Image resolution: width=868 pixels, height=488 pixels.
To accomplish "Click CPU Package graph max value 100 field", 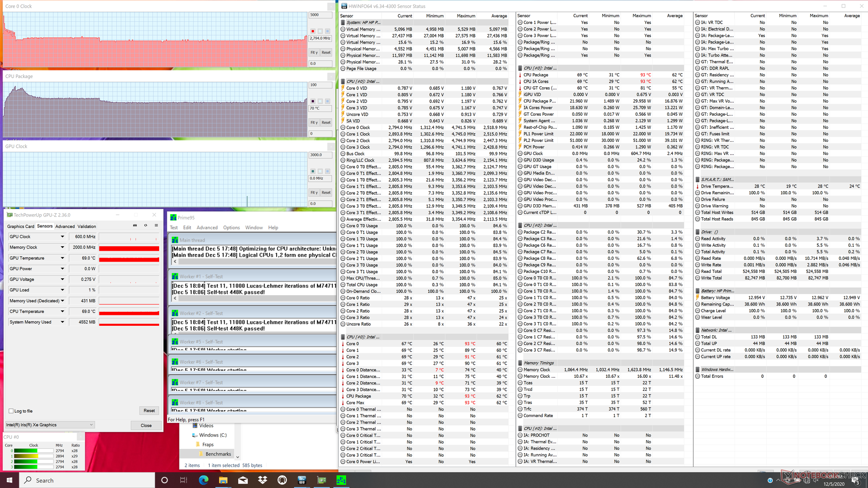I will tap(321, 85).
